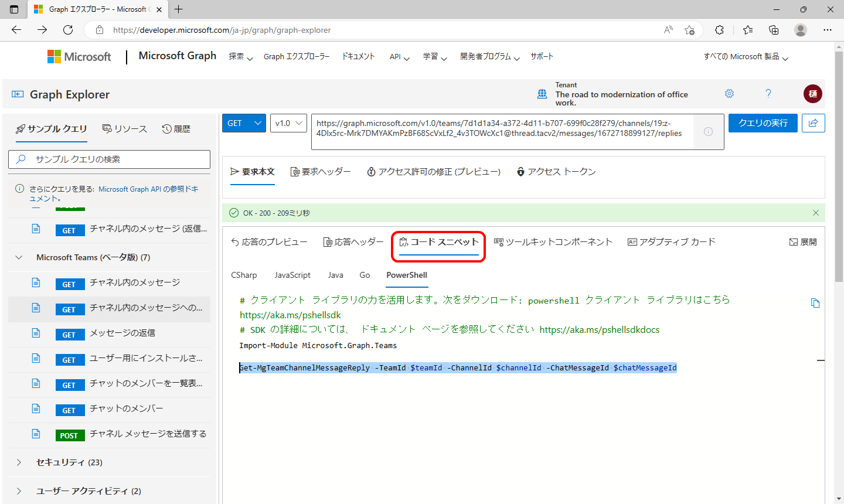Open the サポート navigation link
Viewport: 844px width, 504px height.
pyautogui.click(x=542, y=56)
